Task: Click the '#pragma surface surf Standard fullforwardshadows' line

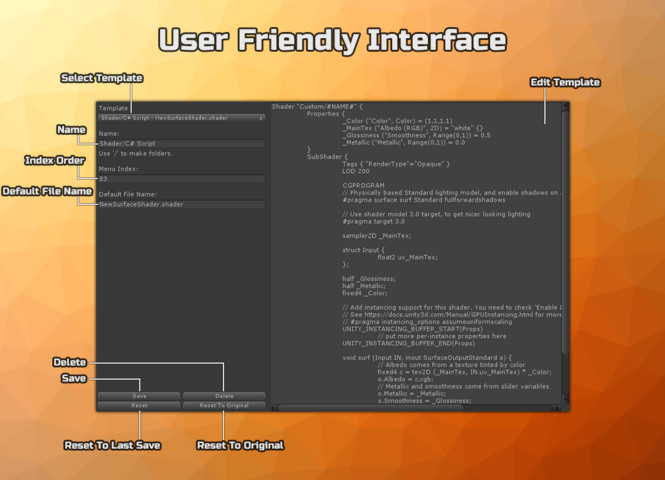Action: click(424, 200)
